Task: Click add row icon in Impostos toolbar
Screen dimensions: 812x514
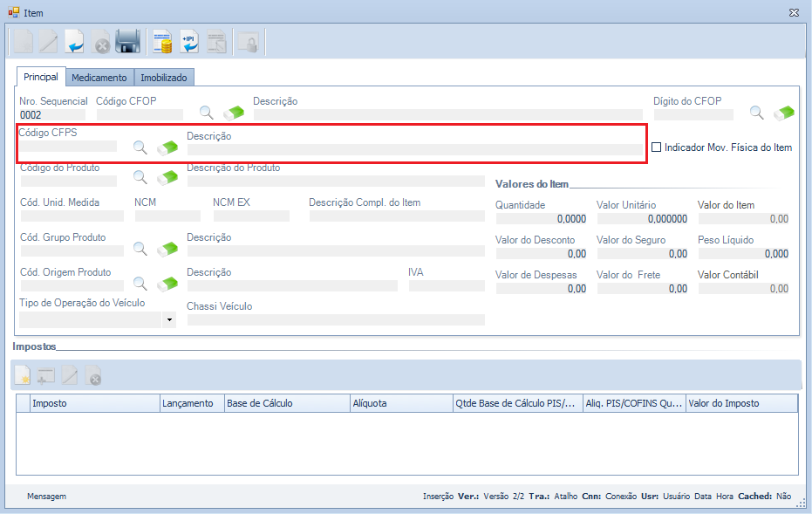Action: tap(45, 375)
